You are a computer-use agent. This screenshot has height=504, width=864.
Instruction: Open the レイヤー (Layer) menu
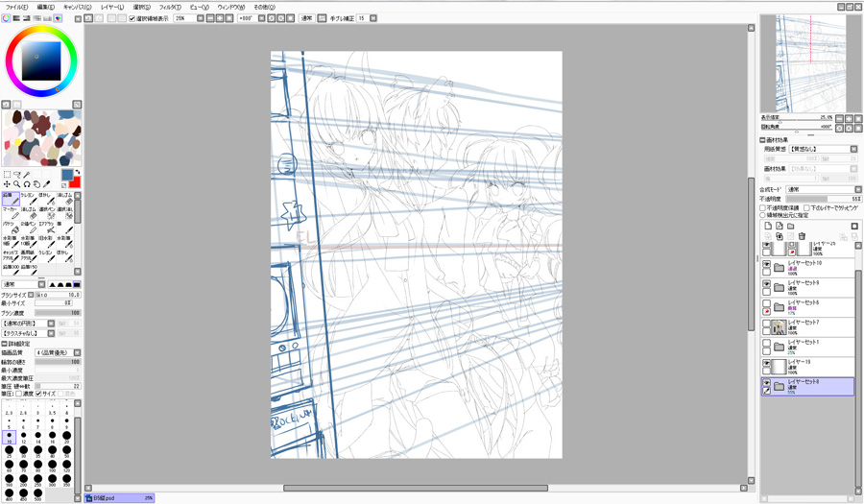tap(112, 7)
